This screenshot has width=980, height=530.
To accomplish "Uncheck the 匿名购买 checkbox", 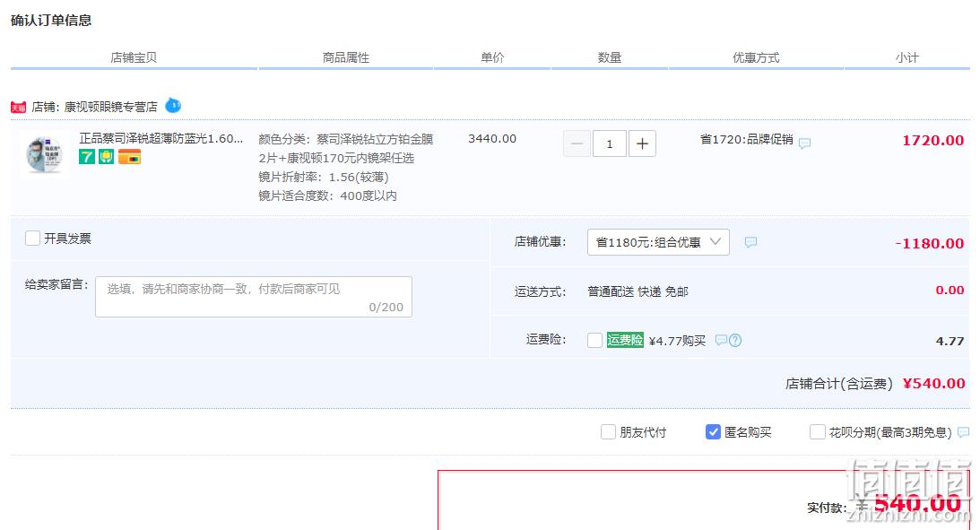I will tap(713, 432).
